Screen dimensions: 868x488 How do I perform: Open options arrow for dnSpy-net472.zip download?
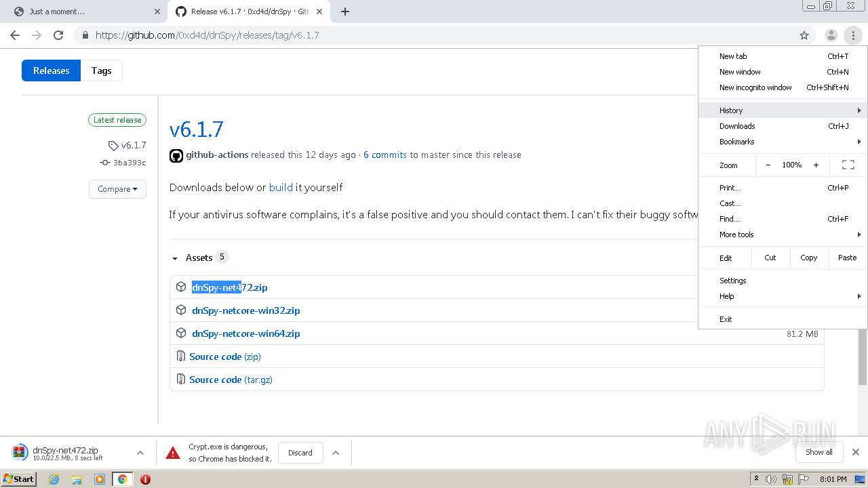pyautogui.click(x=140, y=453)
